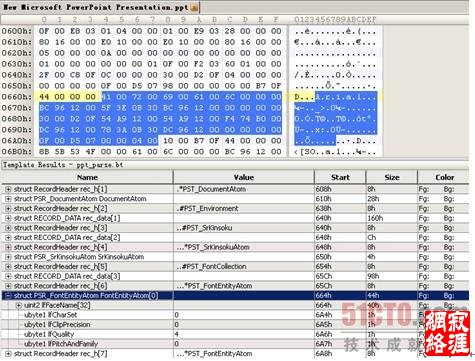Click the 0600h: address label
The height and width of the screenshot is (361, 475).
(x=17, y=31)
